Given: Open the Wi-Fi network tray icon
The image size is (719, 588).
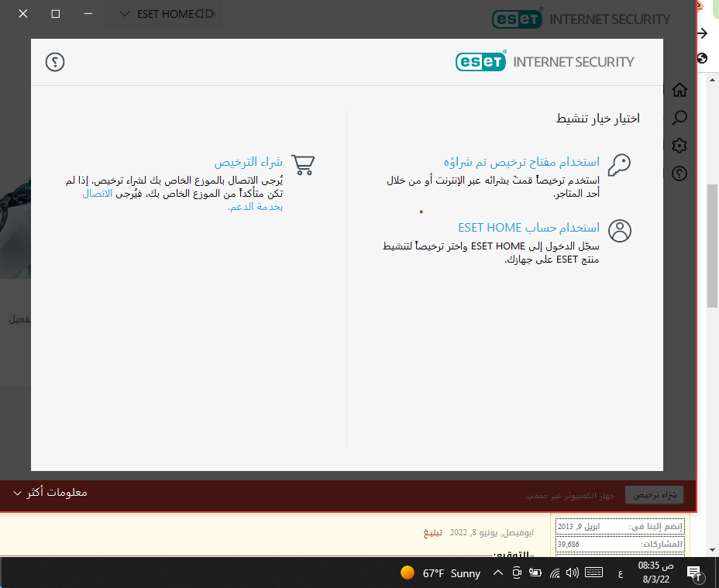Looking at the screenshot, I should [555, 573].
